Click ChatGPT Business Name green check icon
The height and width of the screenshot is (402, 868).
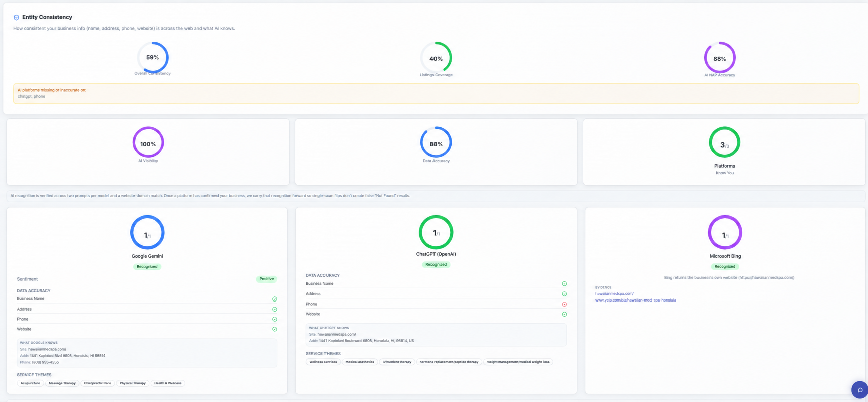[x=564, y=284]
